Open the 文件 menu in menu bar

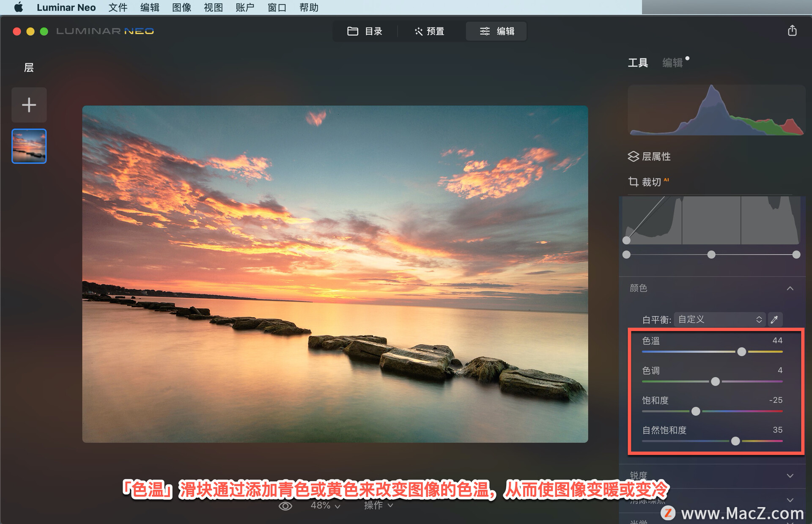[118, 7]
